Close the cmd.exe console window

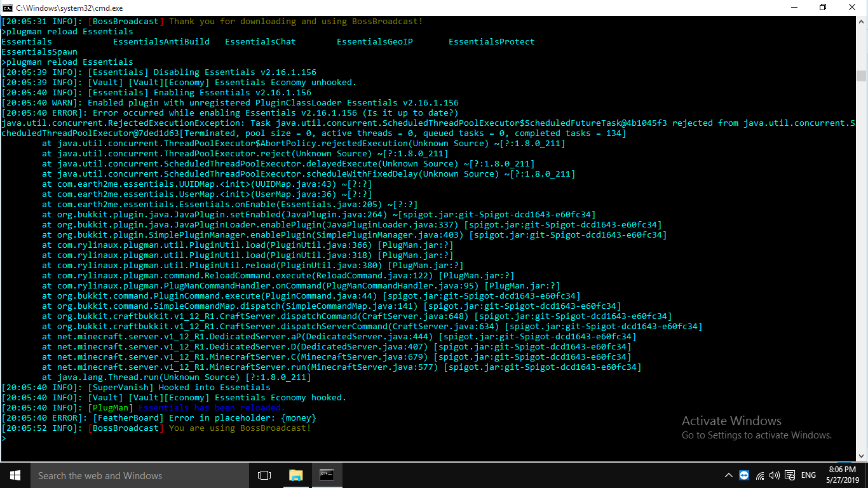click(x=852, y=8)
